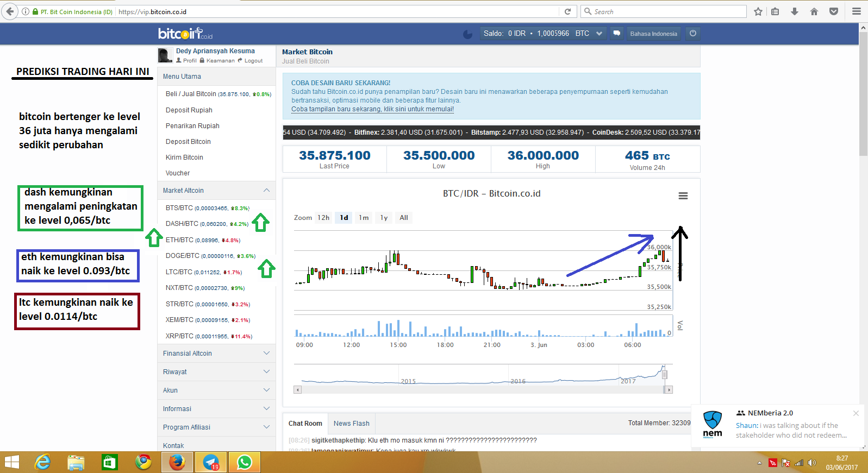
Task: Expand the Riwayat section
Action: tap(216, 372)
